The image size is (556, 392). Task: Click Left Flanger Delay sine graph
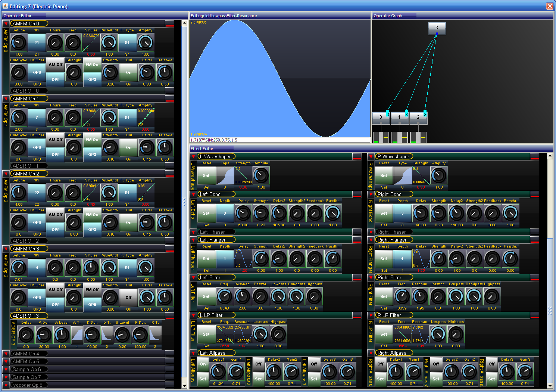point(243,259)
